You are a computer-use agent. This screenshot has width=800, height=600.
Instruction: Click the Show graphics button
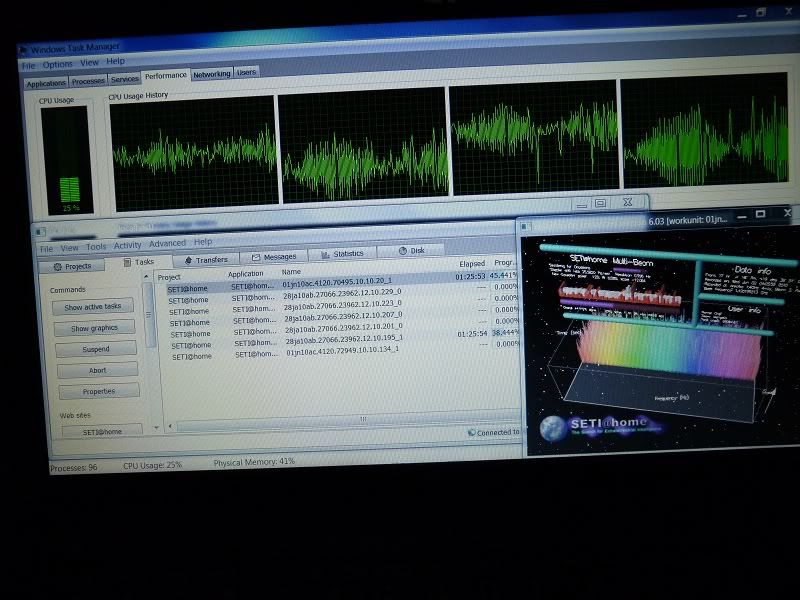(x=95, y=328)
